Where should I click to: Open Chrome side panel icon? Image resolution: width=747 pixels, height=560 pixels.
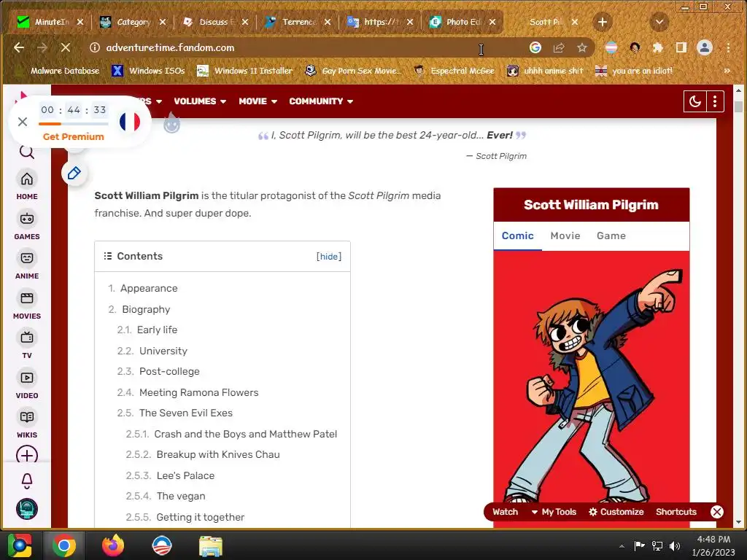tap(681, 47)
